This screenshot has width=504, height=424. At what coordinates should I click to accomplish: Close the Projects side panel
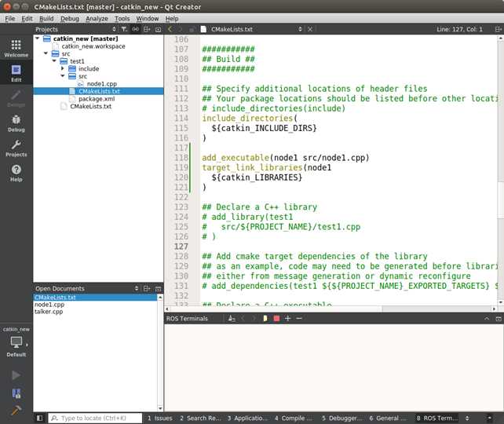coord(158,29)
